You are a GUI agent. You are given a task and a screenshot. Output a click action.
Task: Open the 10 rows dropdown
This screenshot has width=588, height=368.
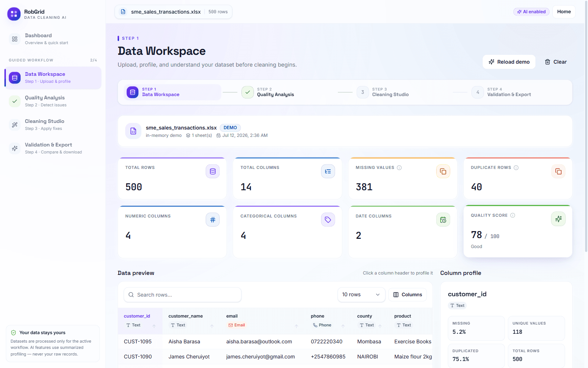coord(361,295)
